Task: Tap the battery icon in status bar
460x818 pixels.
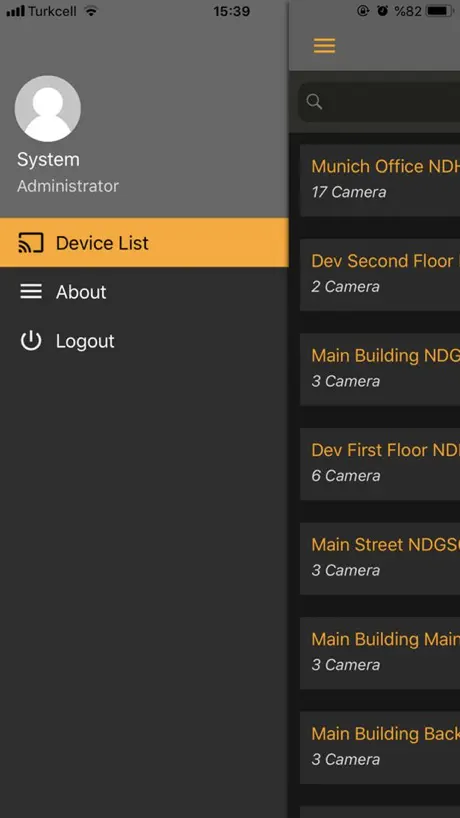Action: (x=440, y=11)
